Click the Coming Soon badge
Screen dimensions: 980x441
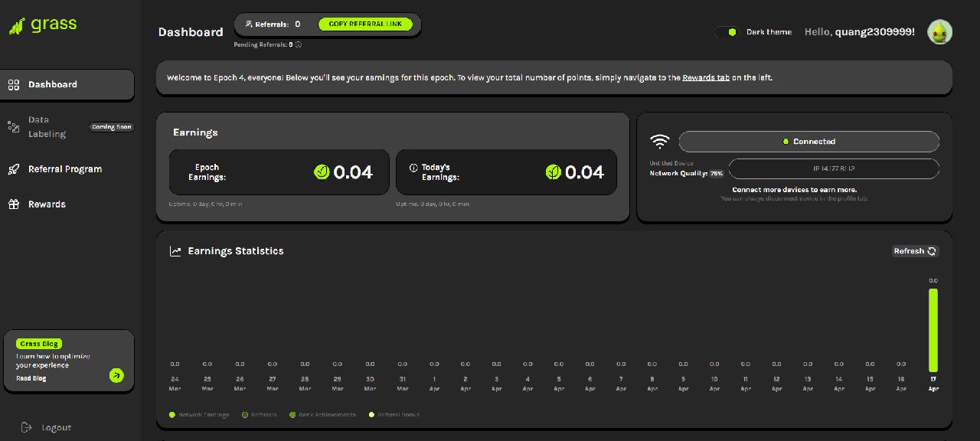[x=112, y=127]
